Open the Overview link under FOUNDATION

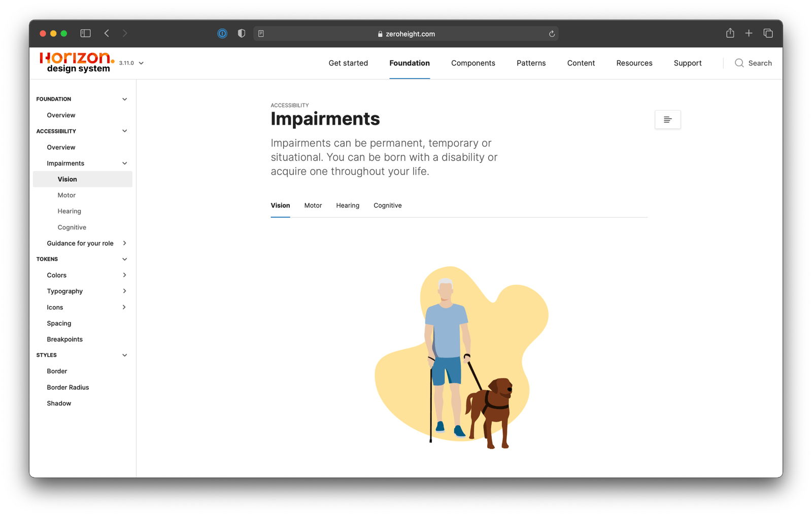pyautogui.click(x=61, y=115)
